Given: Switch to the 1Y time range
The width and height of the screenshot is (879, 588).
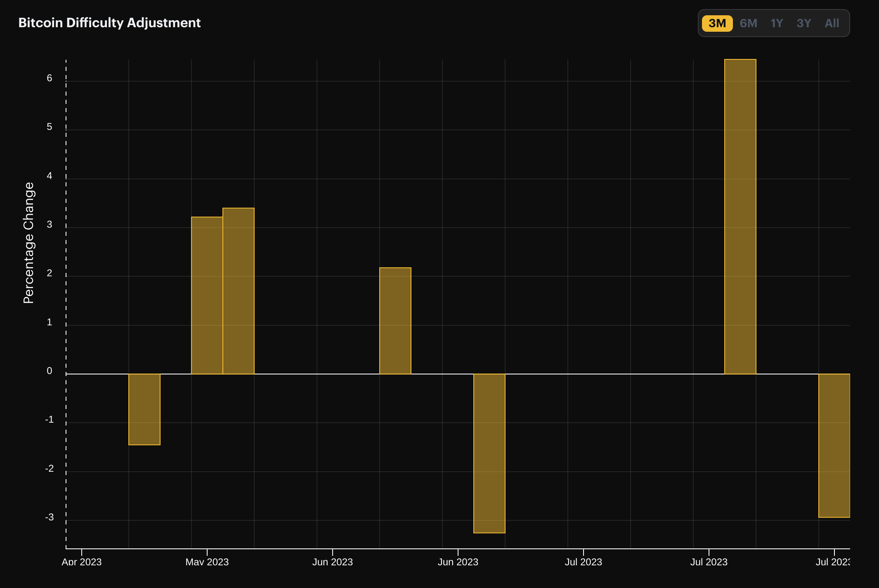Looking at the screenshot, I should [x=777, y=23].
